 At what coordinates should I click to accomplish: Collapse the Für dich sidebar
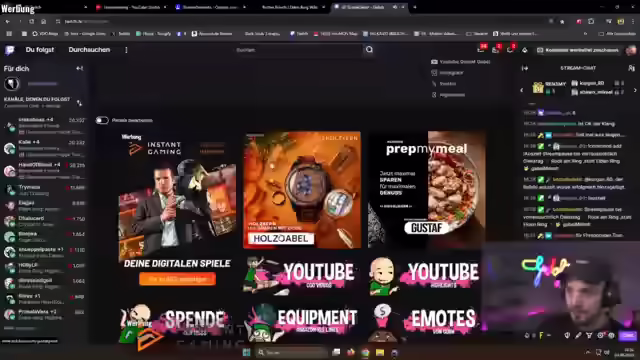(x=80, y=69)
